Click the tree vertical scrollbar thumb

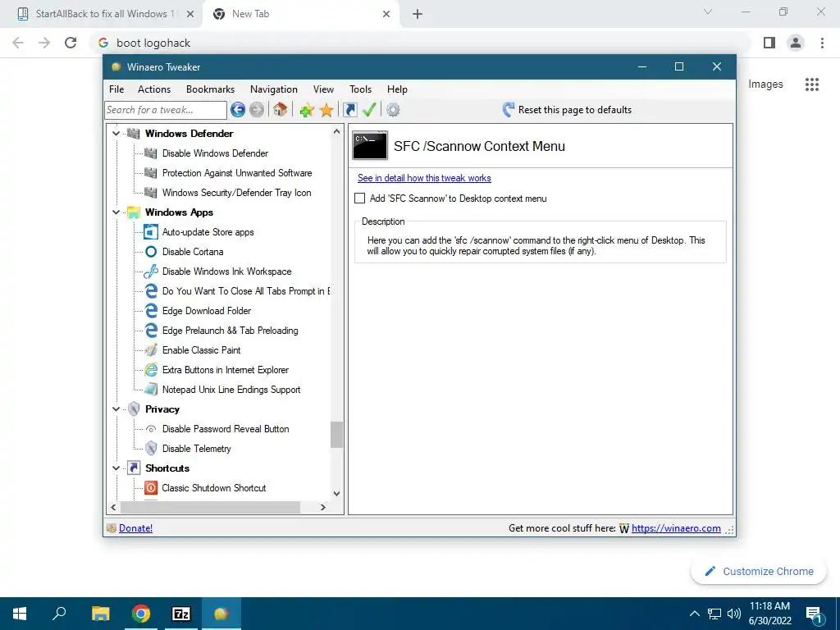336,435
